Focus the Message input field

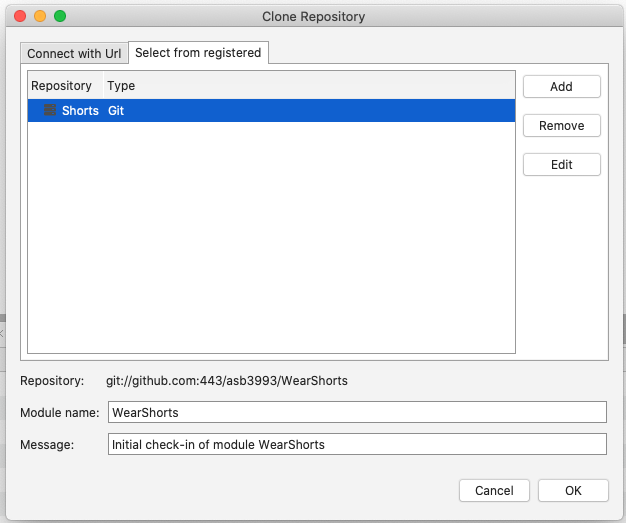click(x=357, y=444)
